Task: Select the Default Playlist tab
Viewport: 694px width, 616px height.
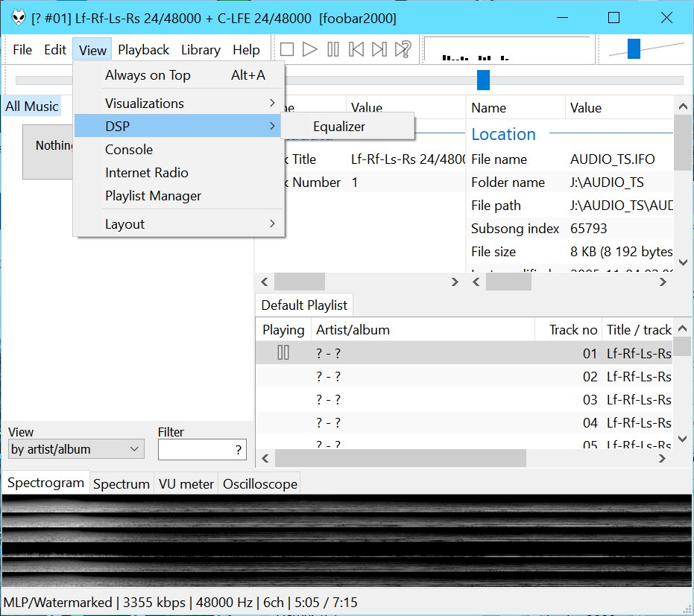Action: [x=304, y=305]
